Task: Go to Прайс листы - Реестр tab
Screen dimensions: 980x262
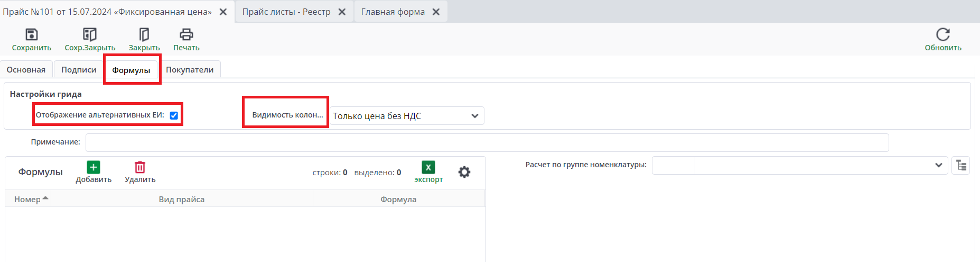Action: click(286, 12)
